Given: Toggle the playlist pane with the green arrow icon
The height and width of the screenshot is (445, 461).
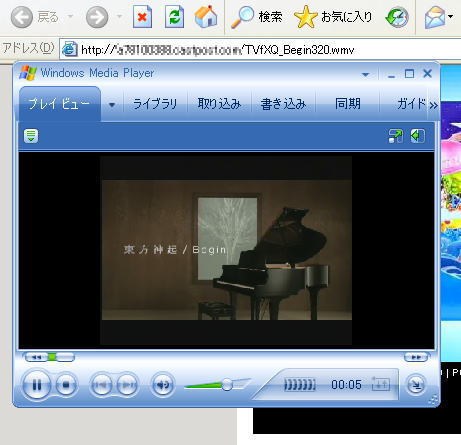Looking at the screenshot, I should [417, 136].
